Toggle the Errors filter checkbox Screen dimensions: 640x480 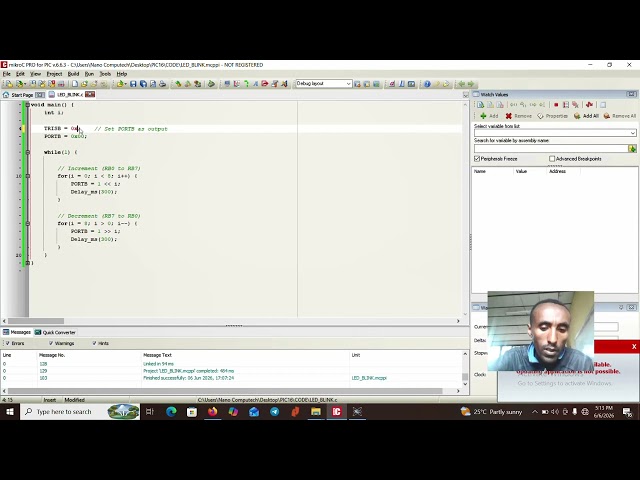7,343
